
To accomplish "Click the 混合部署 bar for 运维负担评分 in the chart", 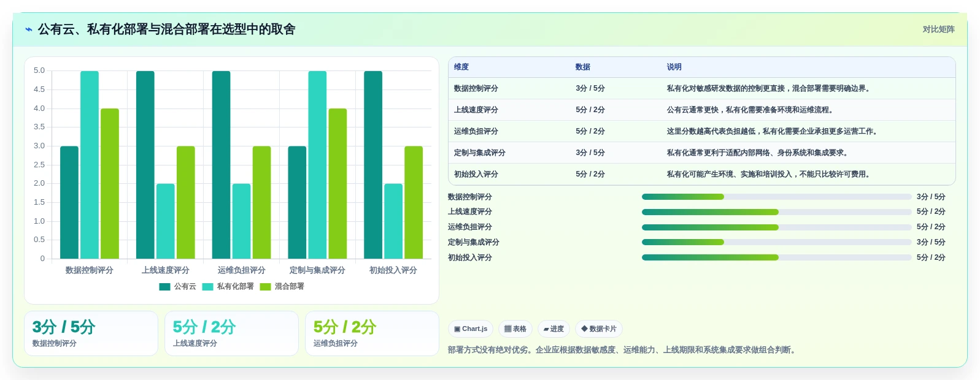I will 262,202.
